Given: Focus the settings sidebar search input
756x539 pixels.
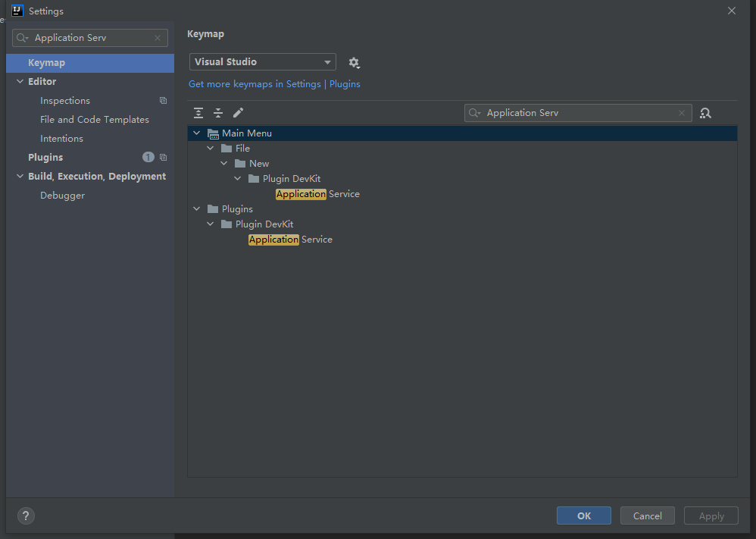Looking at the screenshot, I should 92,38.
